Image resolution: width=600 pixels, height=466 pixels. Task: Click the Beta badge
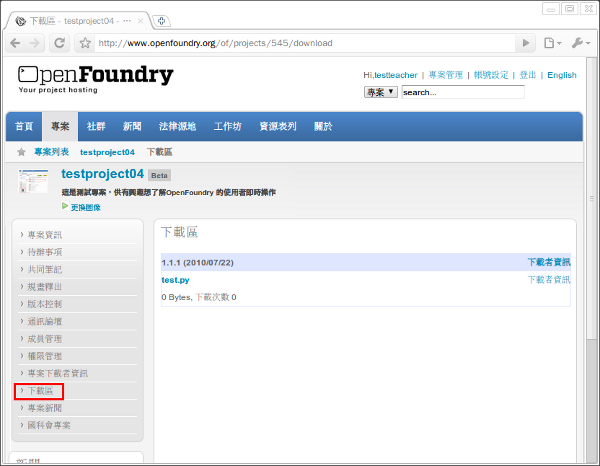[159, 175]
